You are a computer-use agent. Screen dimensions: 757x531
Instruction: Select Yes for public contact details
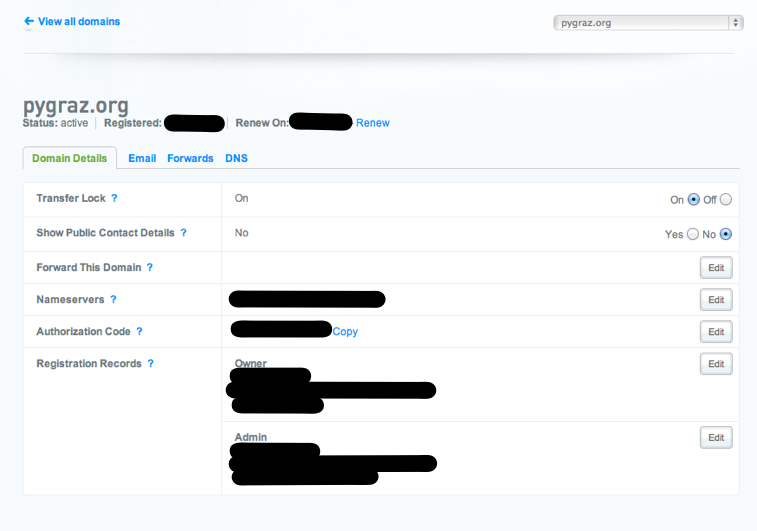point(693,234)
